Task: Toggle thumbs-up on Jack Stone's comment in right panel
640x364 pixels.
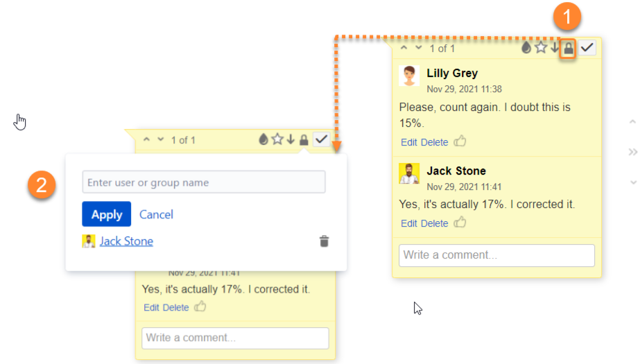Action: click(460, 223)
